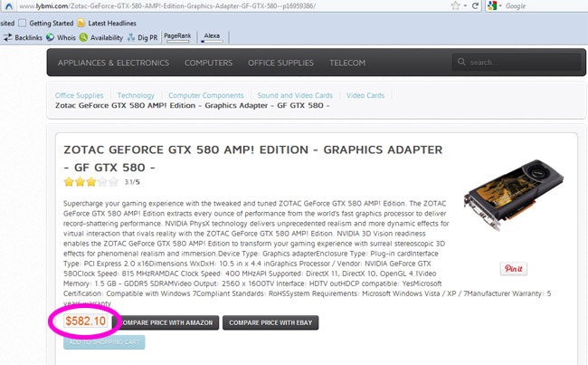588x365 pixels.
Task: Click the Zotac graphics card product image
Action: (x=514, y=195)
